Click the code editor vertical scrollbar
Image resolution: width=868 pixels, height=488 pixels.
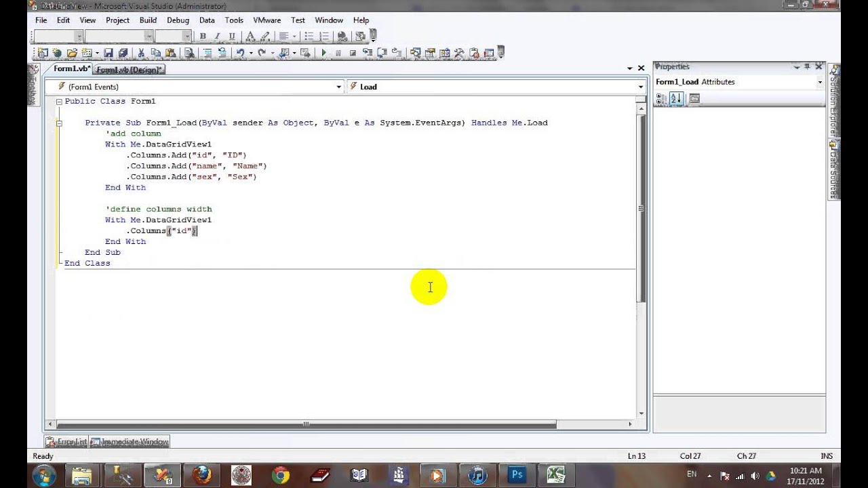[x=641, y=208]
